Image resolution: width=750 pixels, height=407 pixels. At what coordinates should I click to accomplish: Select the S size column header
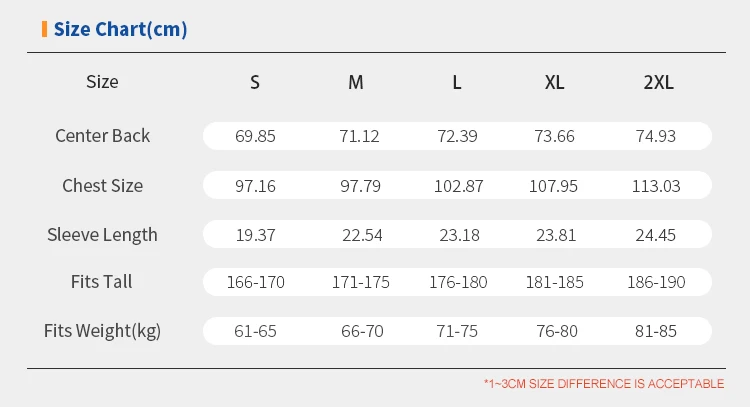255,83
